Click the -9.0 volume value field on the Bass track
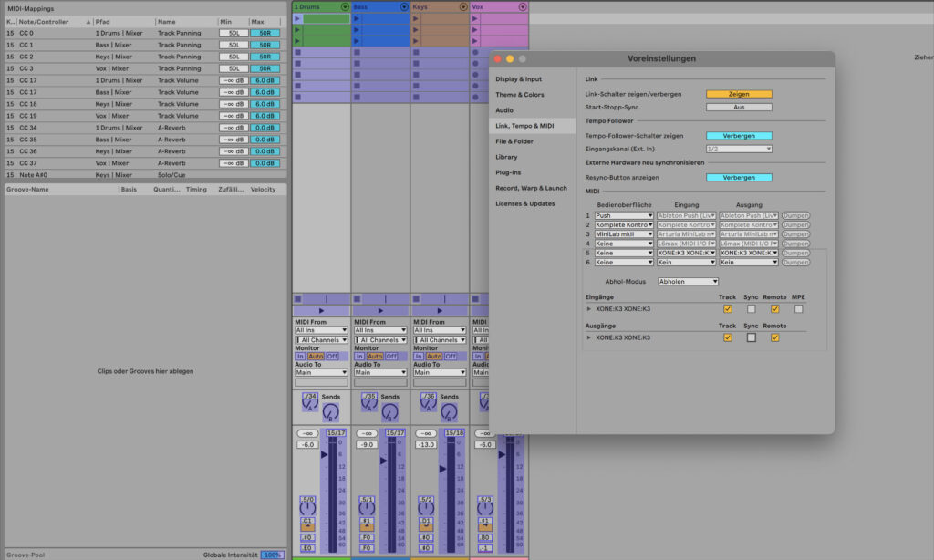The height and width of the screenshot is (560, 934). point(368,445)
